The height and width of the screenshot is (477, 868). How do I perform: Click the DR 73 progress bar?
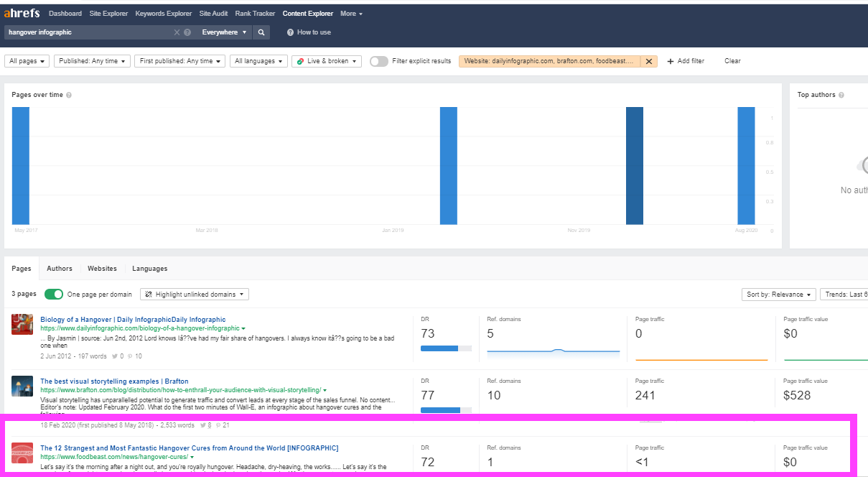tap(446, 348)
